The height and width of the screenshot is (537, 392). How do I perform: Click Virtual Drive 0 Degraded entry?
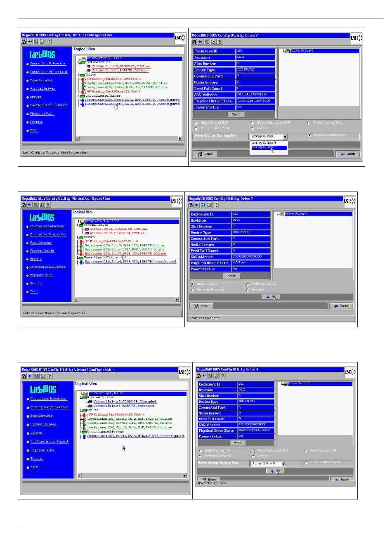coord(125,402)
